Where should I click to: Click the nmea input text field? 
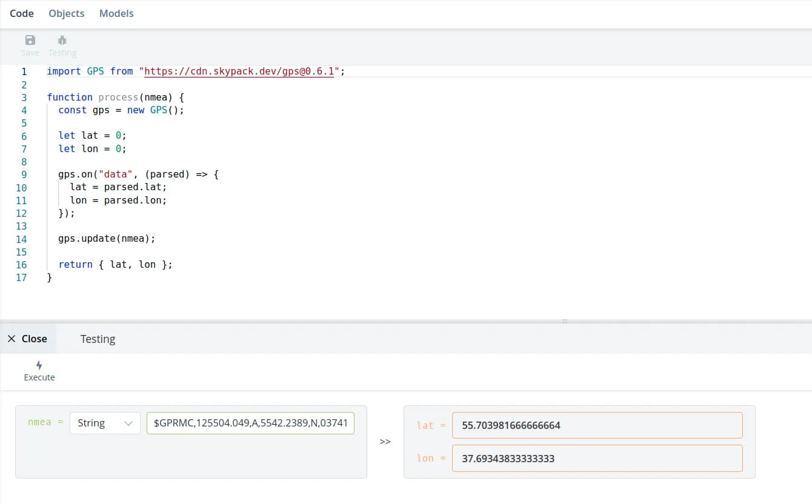[x=250, y=423]
